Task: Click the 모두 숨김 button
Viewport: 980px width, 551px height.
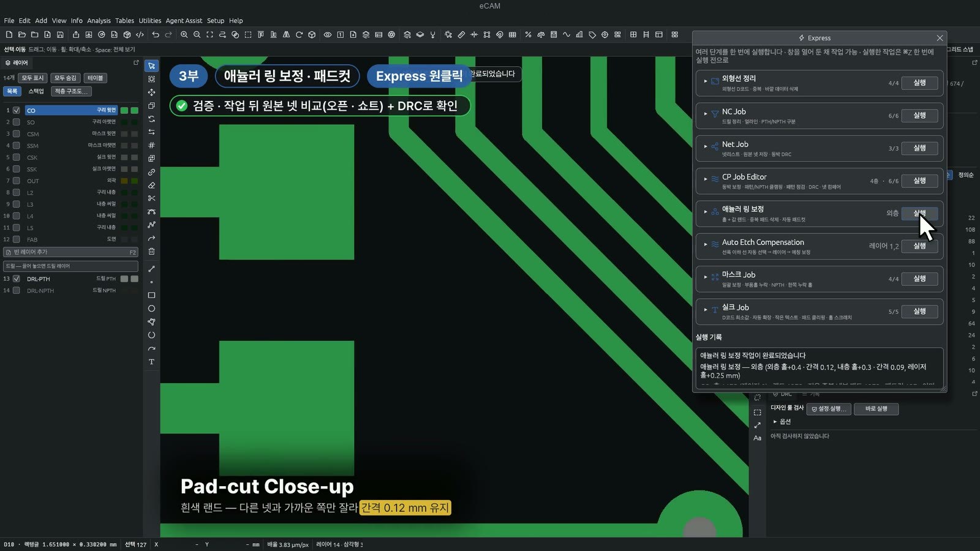Action: [65, 78]
